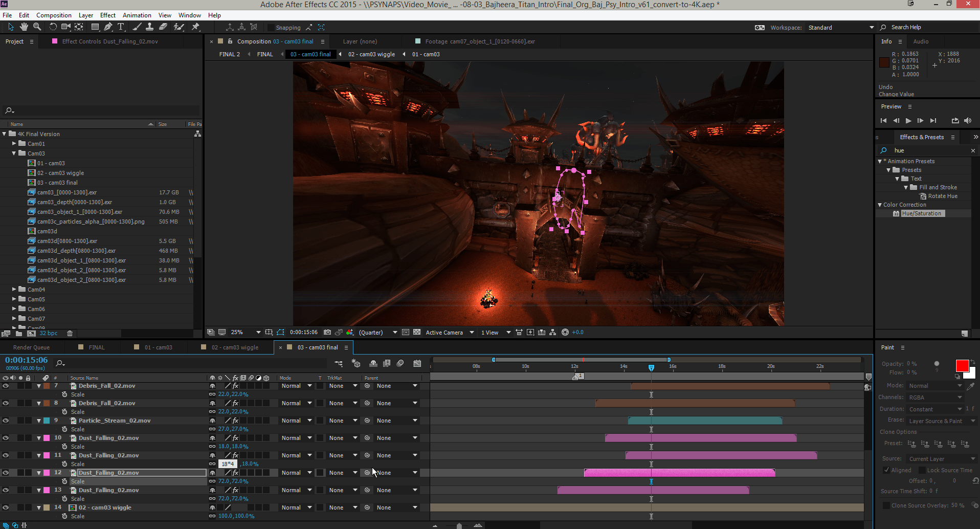Select the Clone Stamp tool

click(150, 27)
